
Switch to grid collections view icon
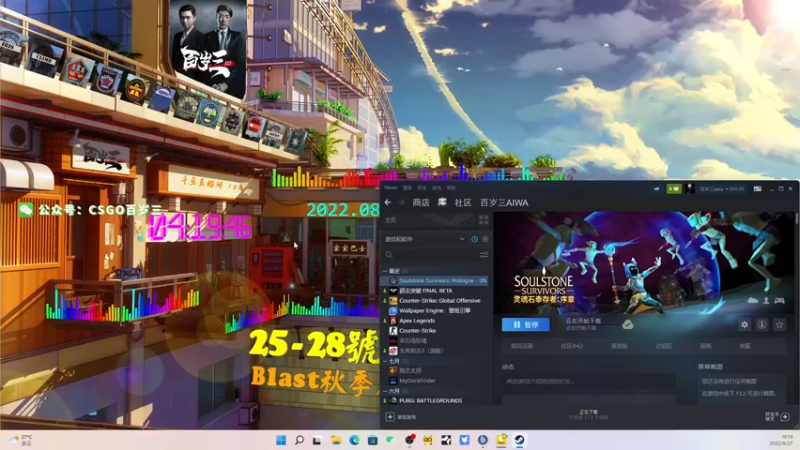[x=483, y=220]
